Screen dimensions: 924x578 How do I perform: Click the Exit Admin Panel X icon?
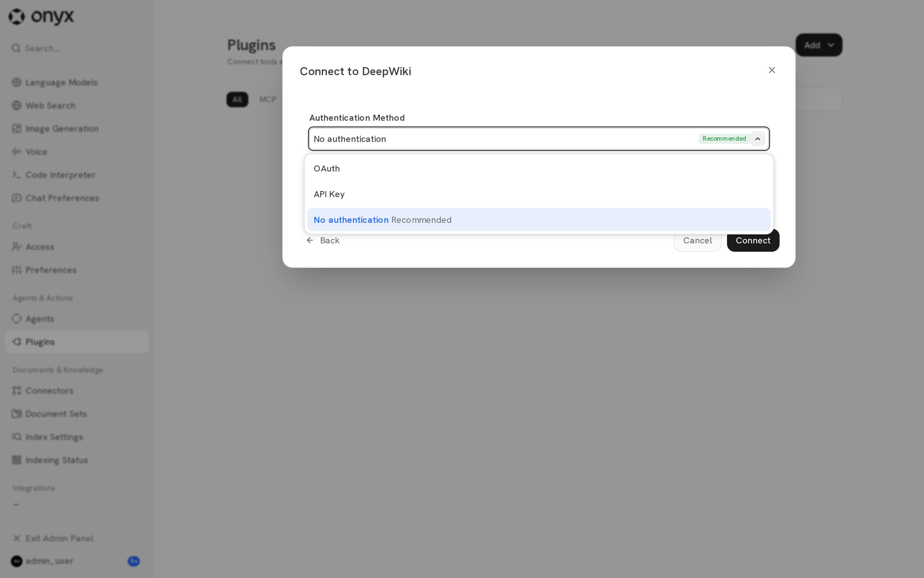16,538
